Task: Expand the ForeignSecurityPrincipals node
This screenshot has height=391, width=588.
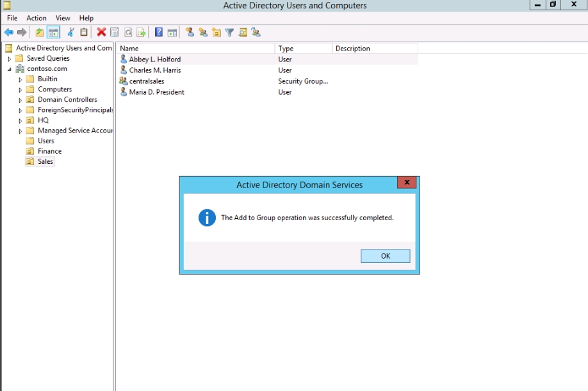Action: [x=20, y=111]
